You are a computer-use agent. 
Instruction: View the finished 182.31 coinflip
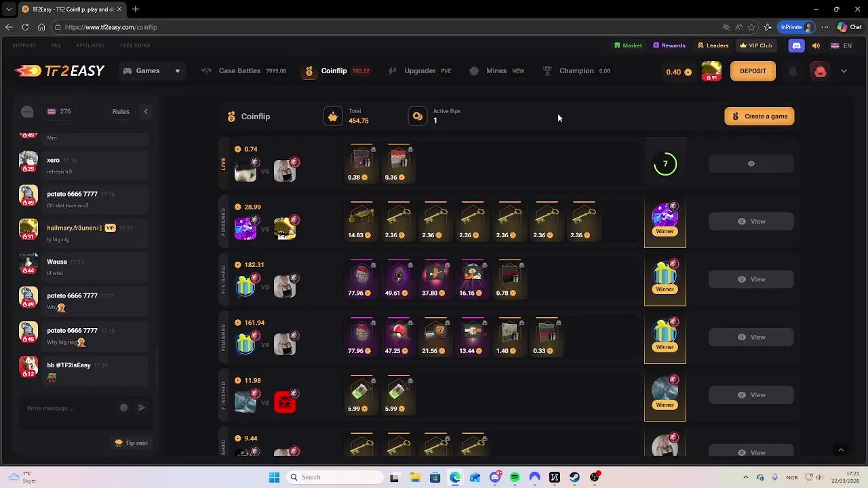[x=751, y=279]
